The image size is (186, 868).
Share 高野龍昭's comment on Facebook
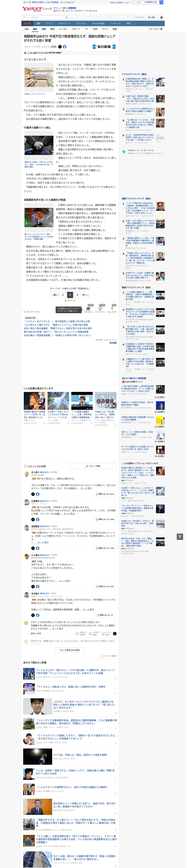pos(38,548)
